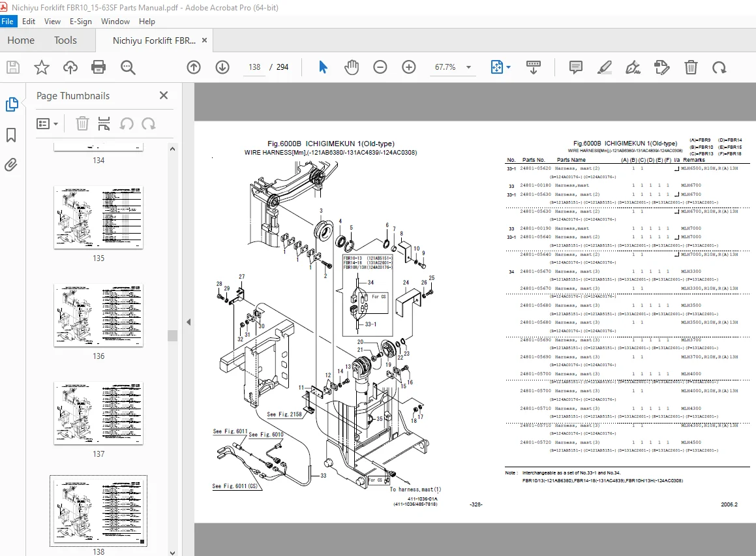Delete selected thumbnails via panel trash icon
Viewport: 756px width, 556px height.
82,124
